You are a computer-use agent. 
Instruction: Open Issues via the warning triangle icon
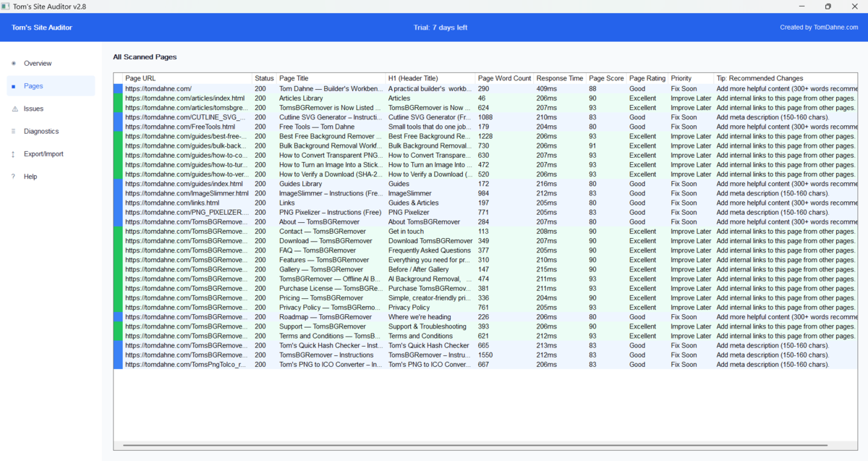coord(14,109)
